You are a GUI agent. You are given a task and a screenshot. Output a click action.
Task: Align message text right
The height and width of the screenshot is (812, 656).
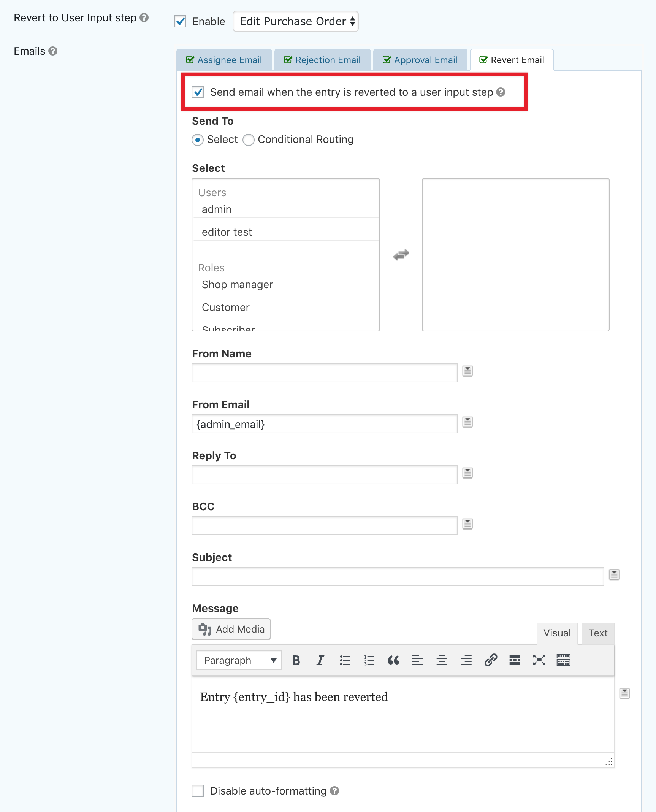466,660
